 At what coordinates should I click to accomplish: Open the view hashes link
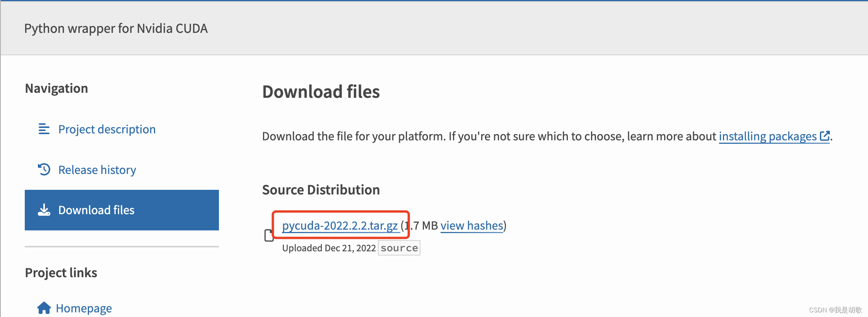click(x=472, y=225)
